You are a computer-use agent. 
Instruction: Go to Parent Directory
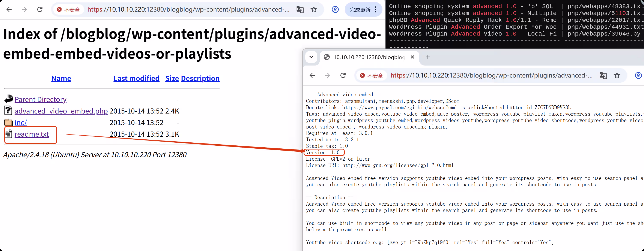click(x=41, y=99)
